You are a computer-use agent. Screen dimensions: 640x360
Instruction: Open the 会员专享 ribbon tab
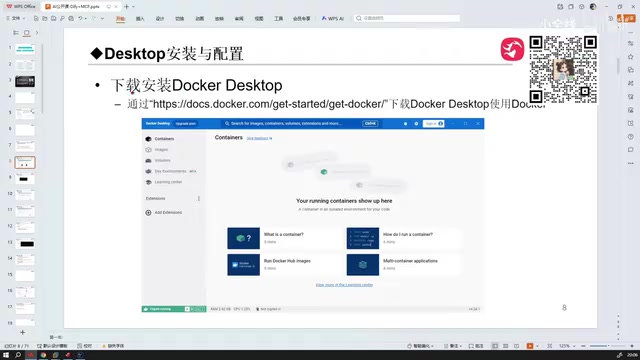point(302,18)
